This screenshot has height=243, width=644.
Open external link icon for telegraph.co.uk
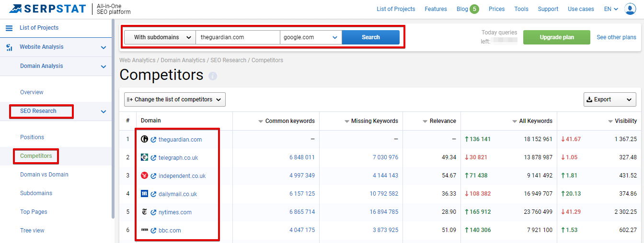(153, 158)
